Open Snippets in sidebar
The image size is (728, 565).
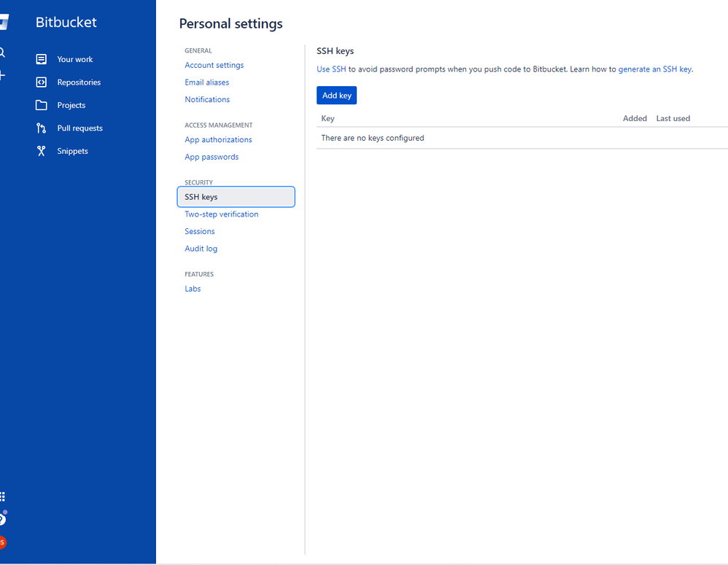pos(72,151)
